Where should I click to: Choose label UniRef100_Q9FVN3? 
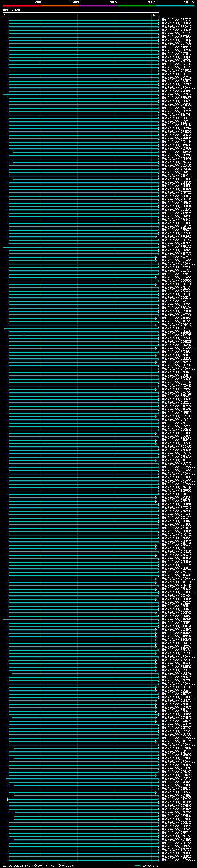click(177, 155)
